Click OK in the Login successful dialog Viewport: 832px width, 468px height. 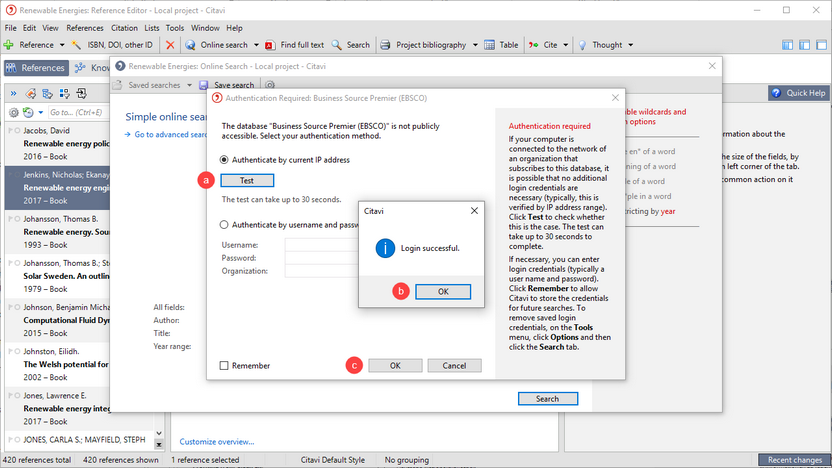point(443,291)
